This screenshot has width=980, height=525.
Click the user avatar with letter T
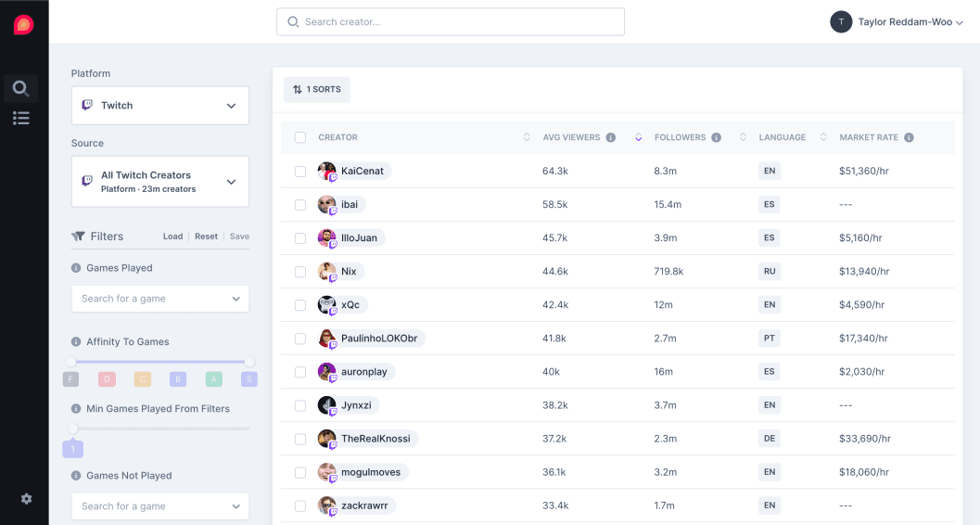pos(841,22)
